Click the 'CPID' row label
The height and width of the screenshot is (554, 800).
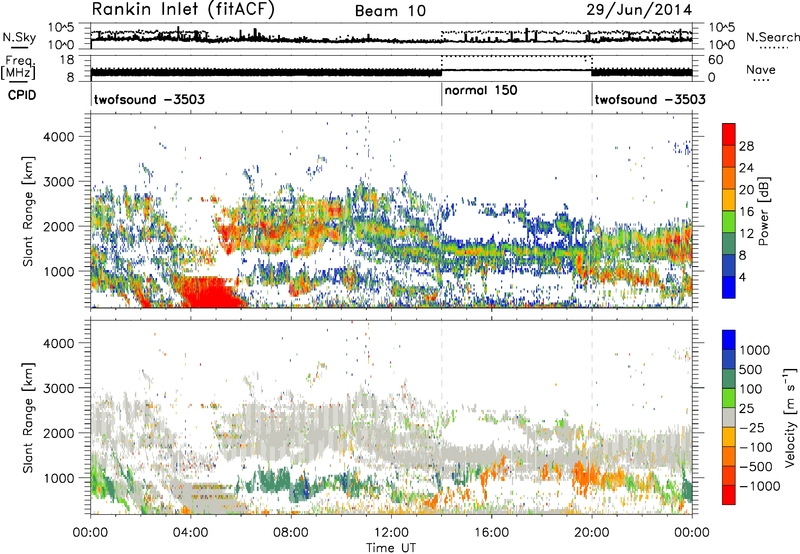pyautogui.click(x=22, y=95)
